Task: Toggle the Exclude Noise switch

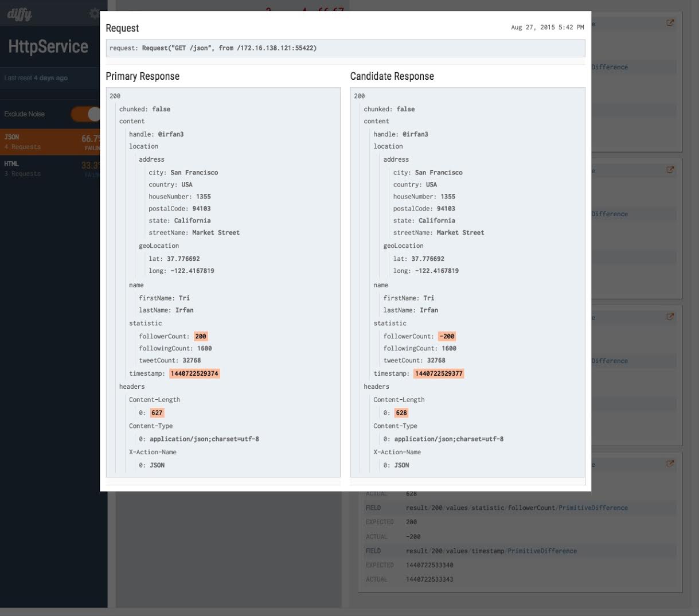Action: click(87, 114)
